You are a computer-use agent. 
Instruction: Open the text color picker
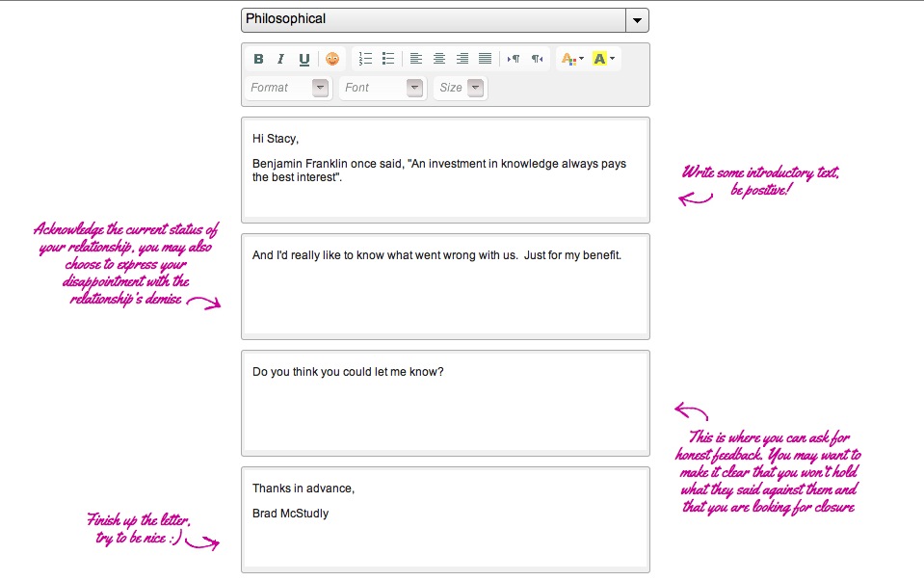point(572,59)
